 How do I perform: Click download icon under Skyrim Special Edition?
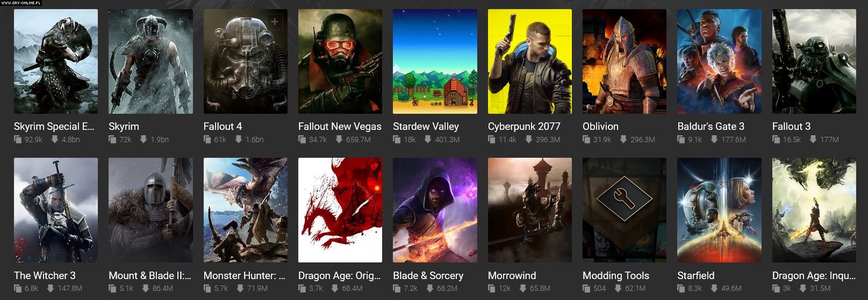54,140
